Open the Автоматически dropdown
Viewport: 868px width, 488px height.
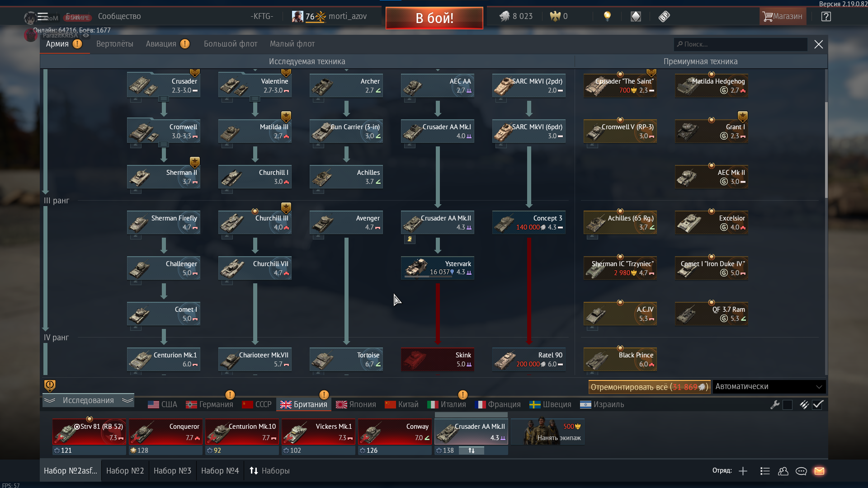click(x=769, y=387)
